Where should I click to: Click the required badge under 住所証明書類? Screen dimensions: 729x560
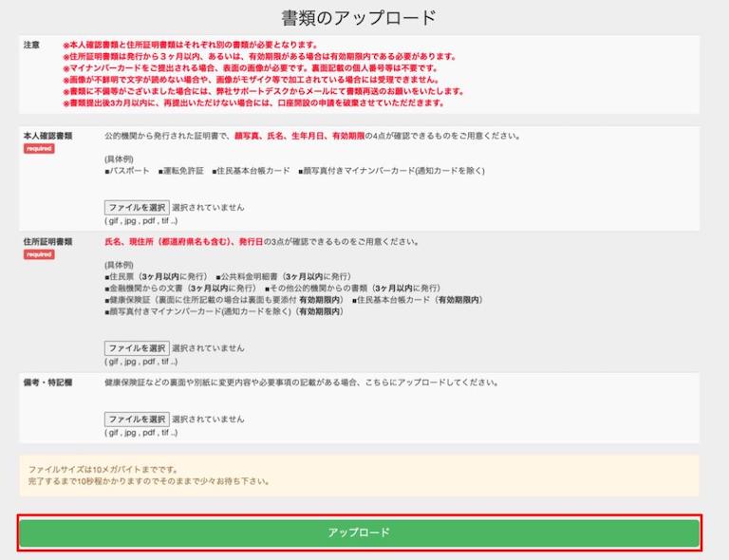[x=40, y=254]
